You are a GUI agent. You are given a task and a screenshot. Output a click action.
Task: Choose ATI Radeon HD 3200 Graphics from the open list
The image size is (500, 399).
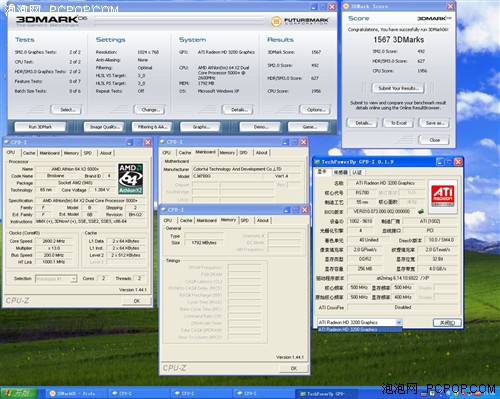[x=359, y=330]
